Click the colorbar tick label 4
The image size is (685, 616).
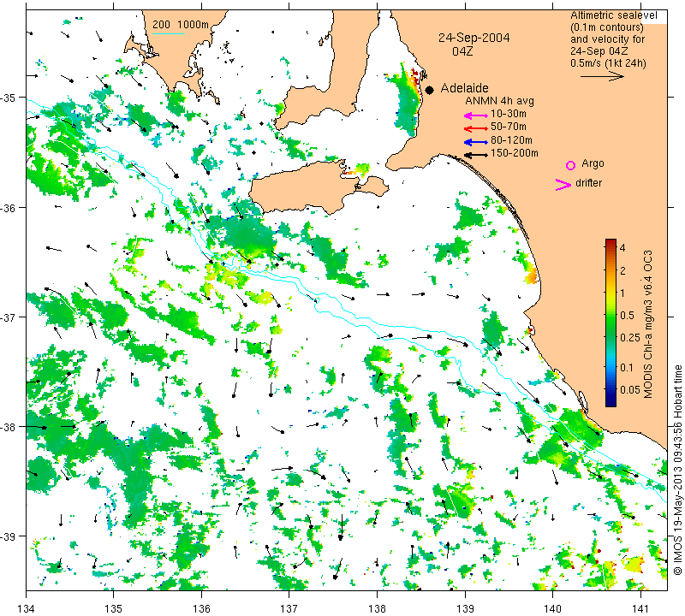pyautogui.click(x=623, y=248)
